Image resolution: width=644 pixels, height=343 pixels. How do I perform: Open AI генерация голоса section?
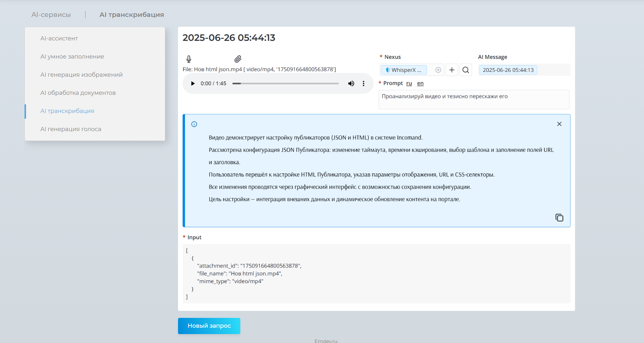71,129
